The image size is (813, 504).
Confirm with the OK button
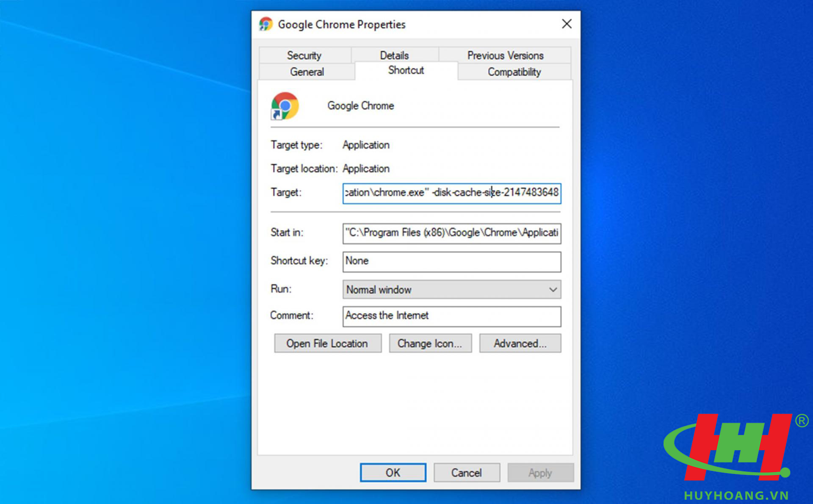[x=393, y=473]
